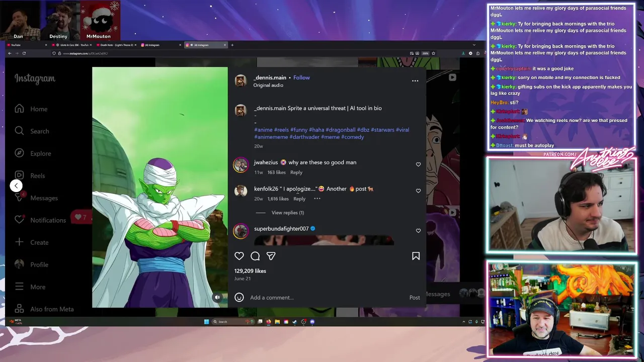Open Also from Meta apps

(x=44, y=309)
